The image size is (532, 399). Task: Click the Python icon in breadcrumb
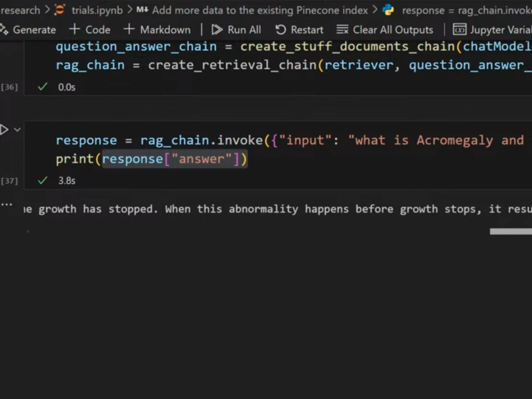[x=388, y=10]
